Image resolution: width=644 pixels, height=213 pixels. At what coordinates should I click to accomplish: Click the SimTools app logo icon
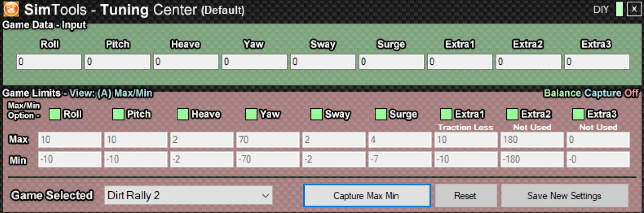11,9
